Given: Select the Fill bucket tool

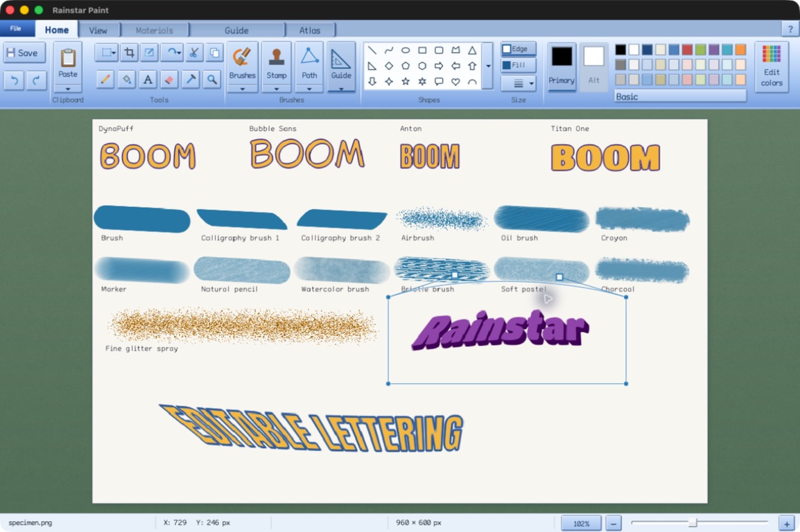Looking at the screenshot, I should [x=127, y=80].
